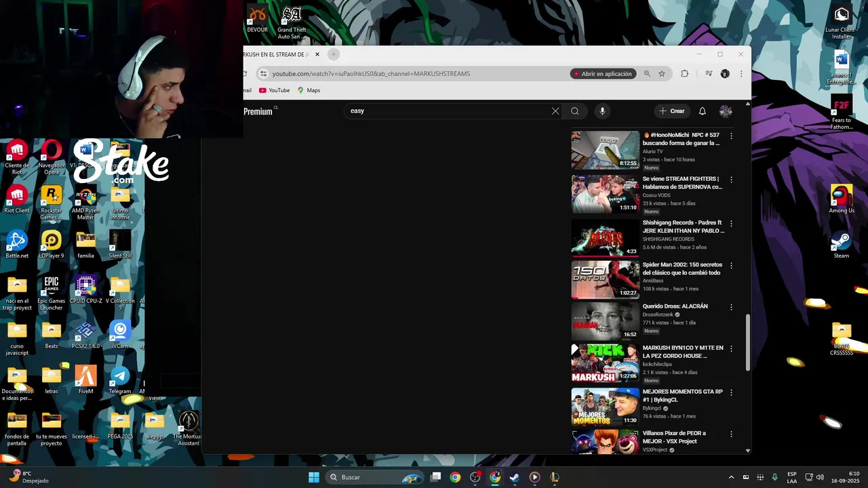Viewport: 868px width, 488px height.
Task: Open the DEVOUR desktop shortcut
Action: coord(257,19)
